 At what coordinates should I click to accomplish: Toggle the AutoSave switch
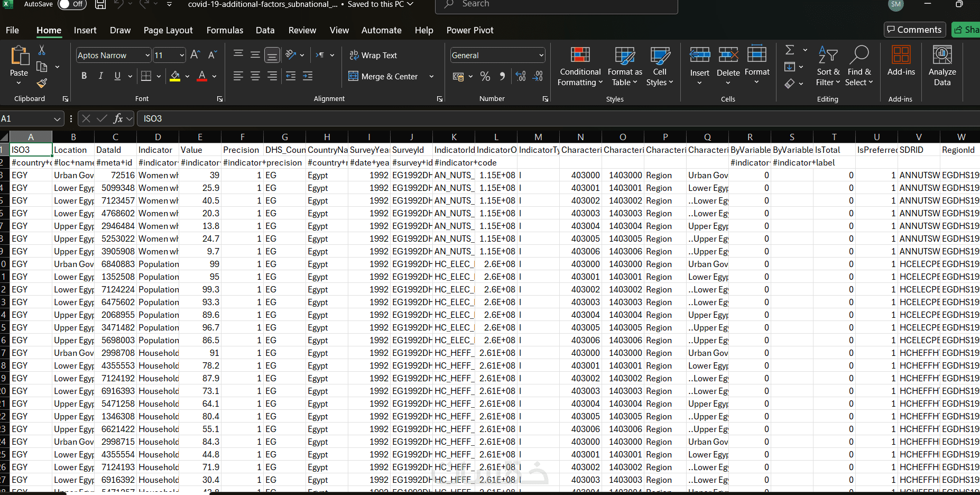coord(71,4)
